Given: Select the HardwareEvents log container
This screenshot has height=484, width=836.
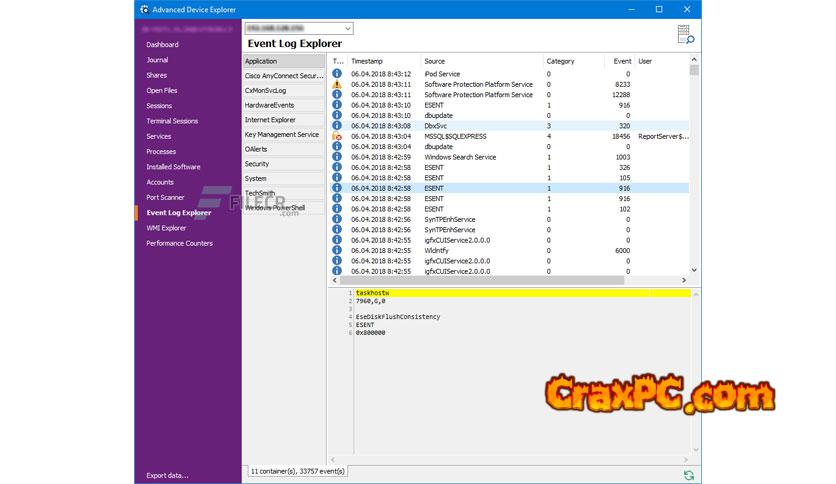Looking at the screenshot, I should 269,105.
